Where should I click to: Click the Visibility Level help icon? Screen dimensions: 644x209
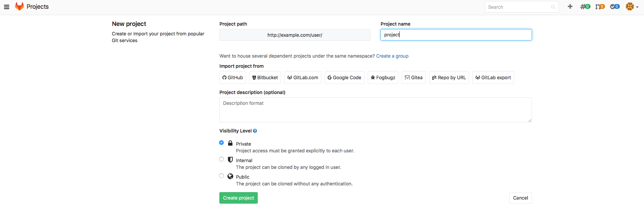[255, 131]
